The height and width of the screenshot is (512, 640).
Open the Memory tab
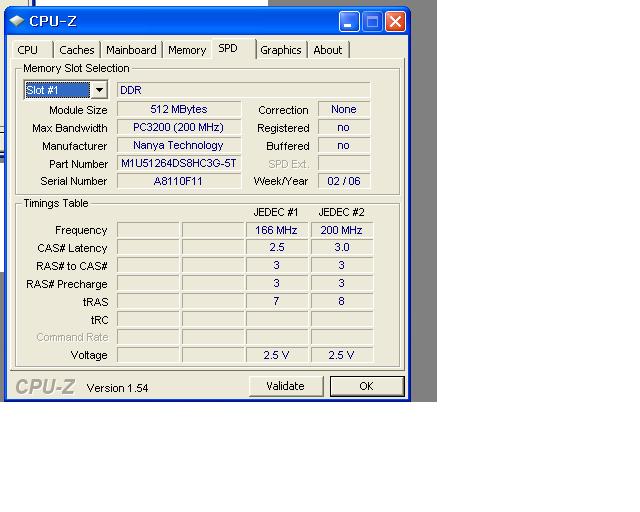click(x=187, y=50)
